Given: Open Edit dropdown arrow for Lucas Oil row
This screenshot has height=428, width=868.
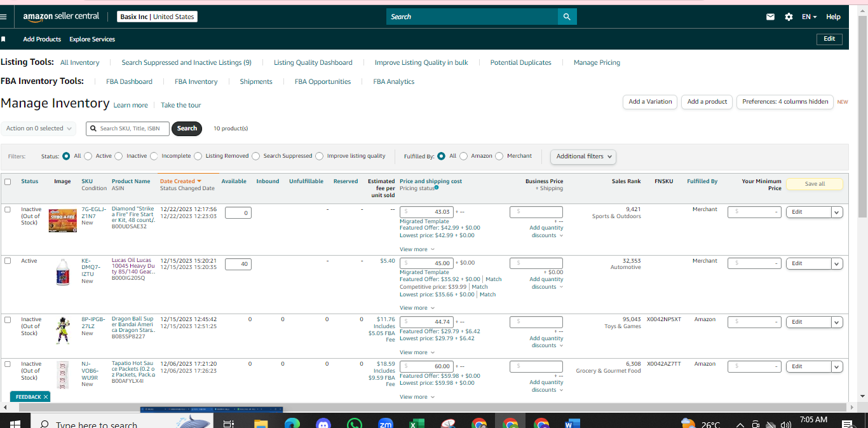Looking at the screenshot, I should tap(837, 264).
